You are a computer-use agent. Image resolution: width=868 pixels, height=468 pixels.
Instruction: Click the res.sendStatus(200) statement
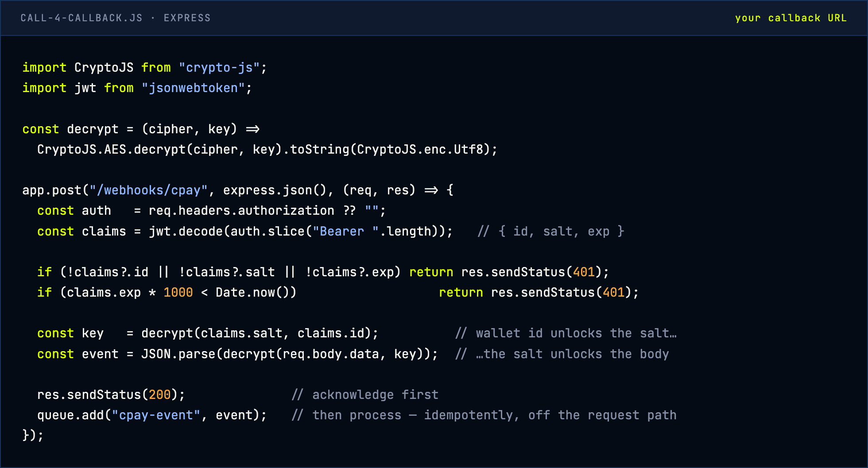(x=111, y=395)
